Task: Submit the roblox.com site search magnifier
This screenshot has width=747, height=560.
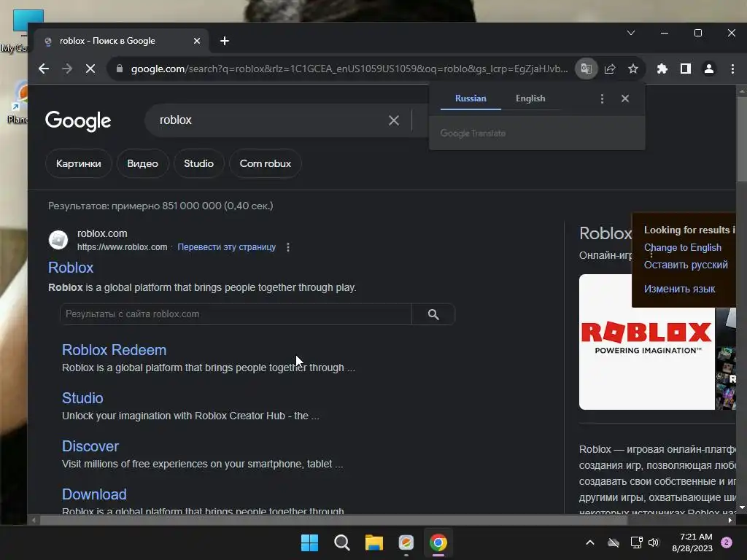Action: [x=433, y=314]
